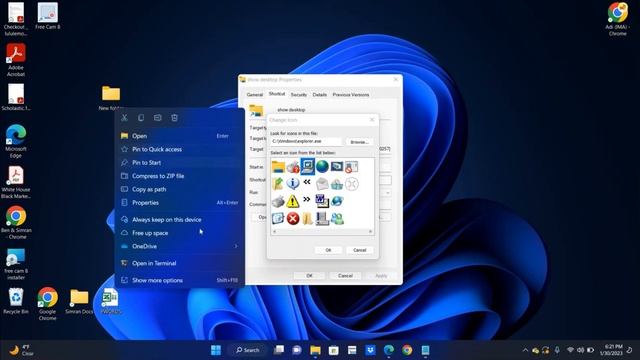
Task: Open Google Chrome from the taskbar
Action: tap(407, 350)
